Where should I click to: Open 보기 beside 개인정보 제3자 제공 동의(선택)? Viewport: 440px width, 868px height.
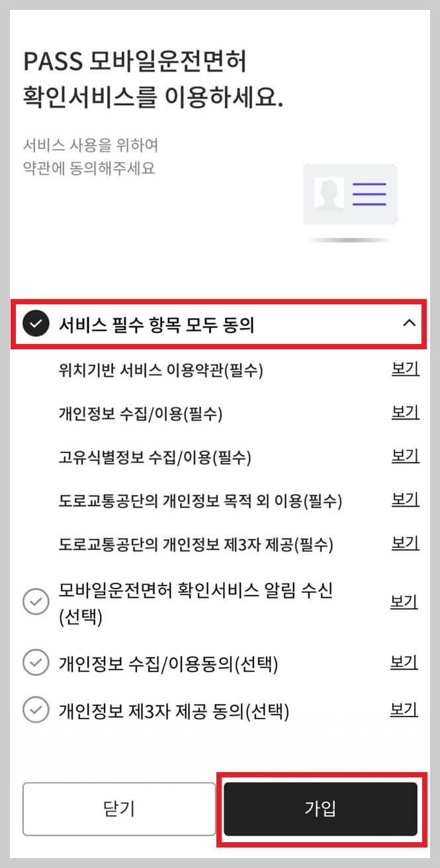pos(404,710)
